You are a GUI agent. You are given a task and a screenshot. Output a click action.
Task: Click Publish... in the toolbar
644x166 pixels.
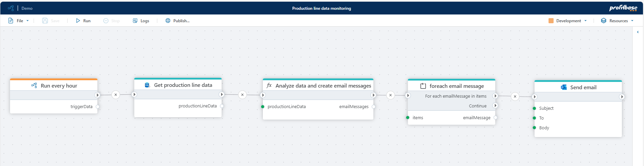(177, 21)
